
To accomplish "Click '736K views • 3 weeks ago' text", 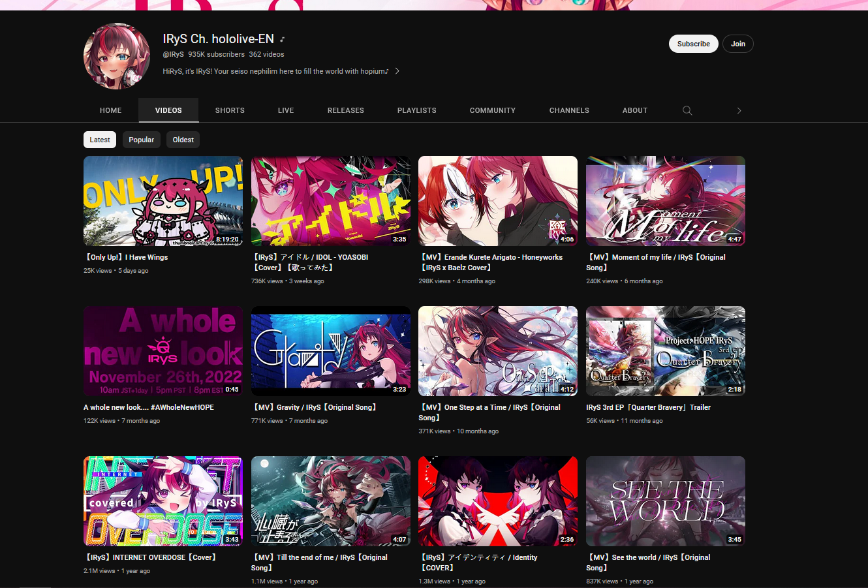I will [288, 281].
